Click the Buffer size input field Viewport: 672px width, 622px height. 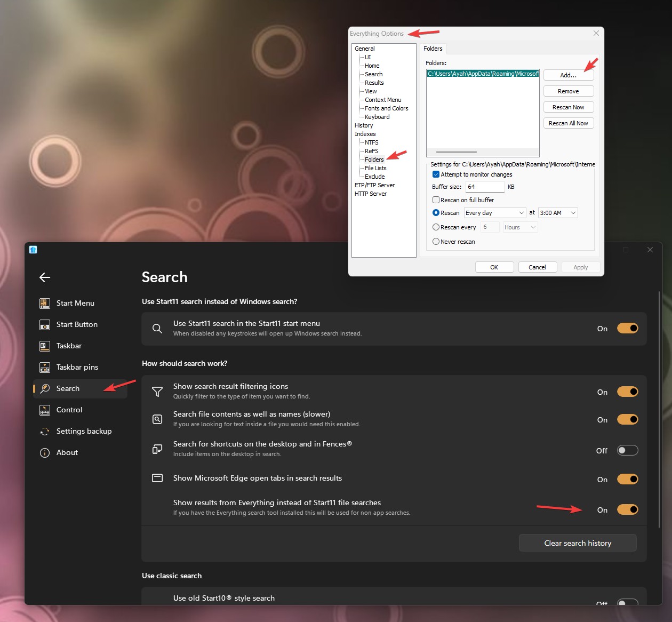pos(484,187)
